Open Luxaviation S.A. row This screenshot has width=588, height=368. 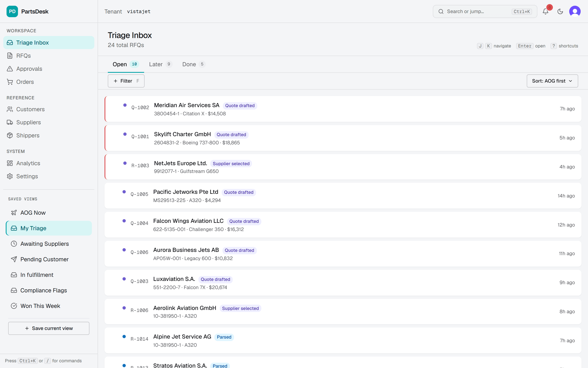343,283
